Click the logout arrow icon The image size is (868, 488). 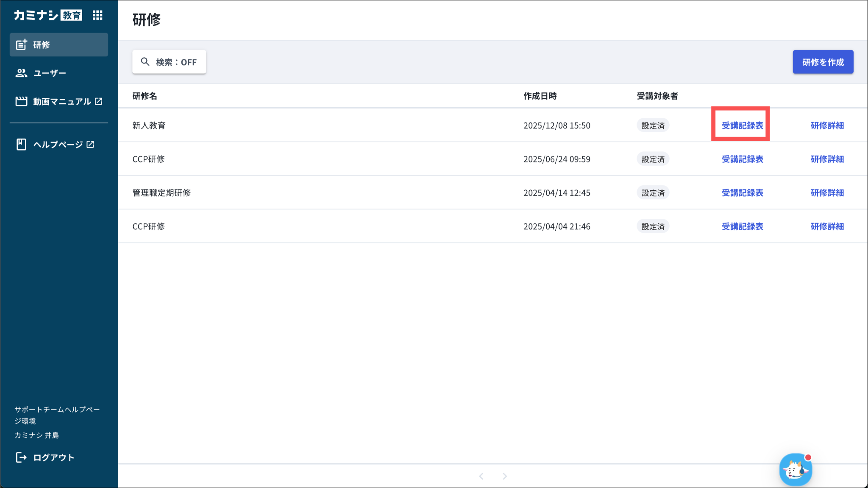21,457
